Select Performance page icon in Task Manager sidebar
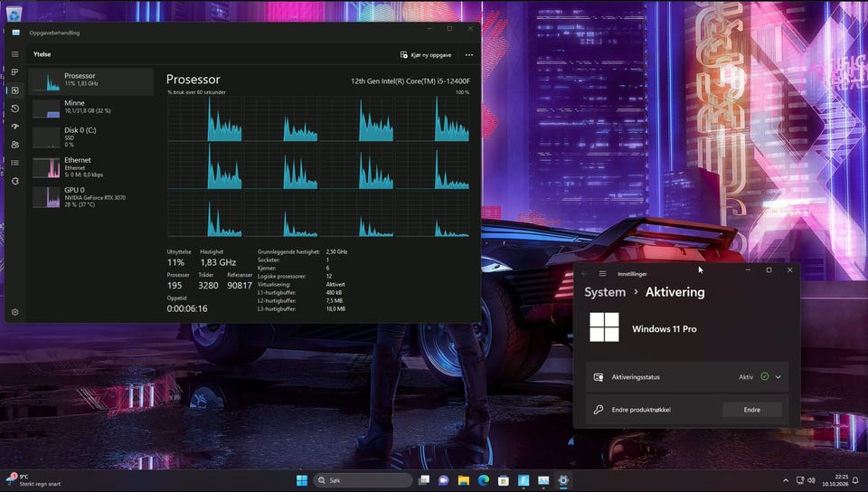This screenshot has height=492, width=868. [x=15, y=90]
